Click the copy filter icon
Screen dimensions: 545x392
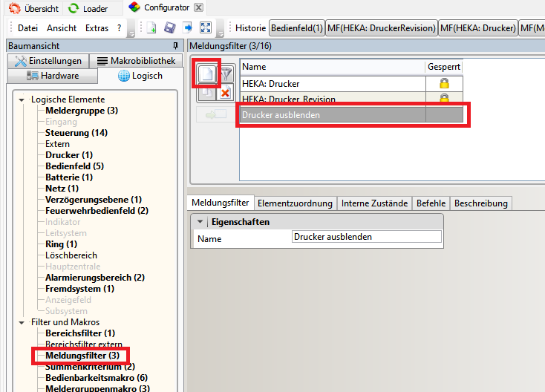point(207,93)
